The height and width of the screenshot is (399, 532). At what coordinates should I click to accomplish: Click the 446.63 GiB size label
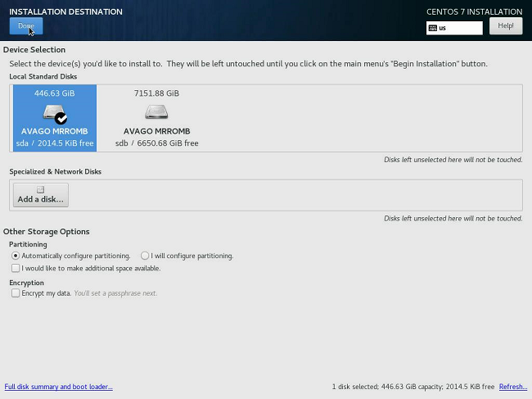click(54, 93)
